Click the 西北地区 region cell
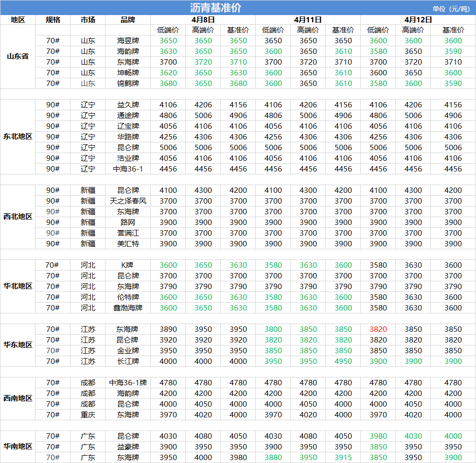Screen dimensions: 476x463 pos(18,217)
